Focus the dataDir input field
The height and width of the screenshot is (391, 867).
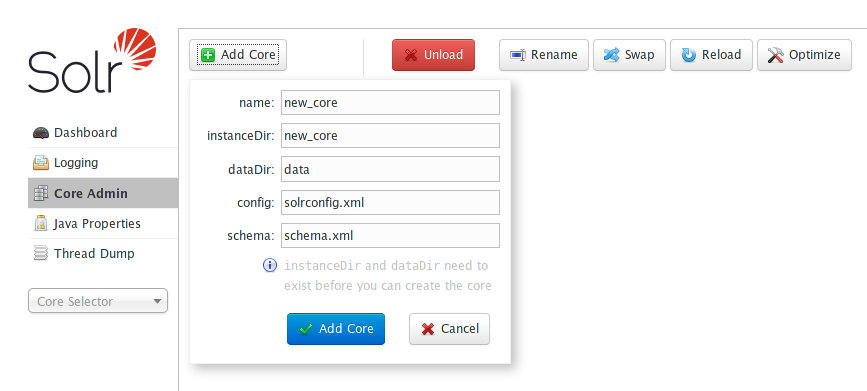(x=390, y=169)
